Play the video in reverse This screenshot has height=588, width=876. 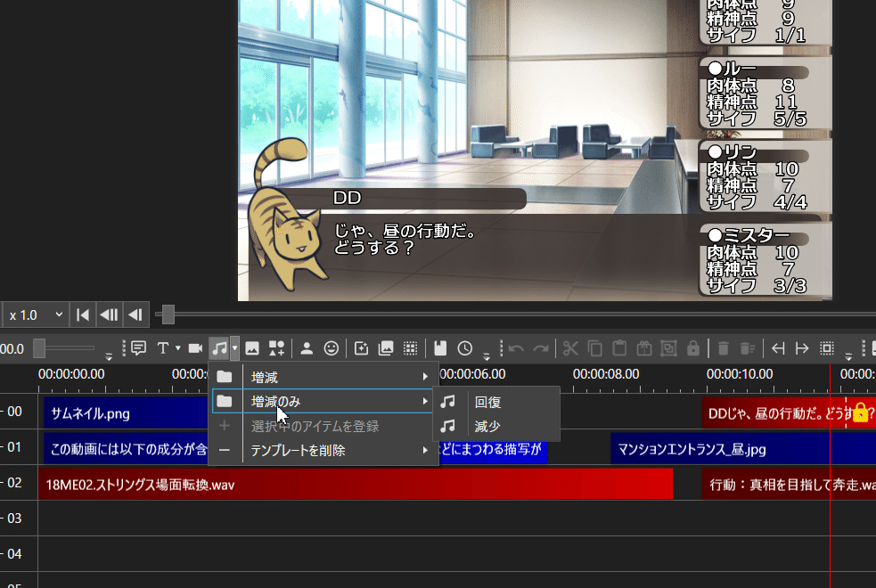pos(135,315)
